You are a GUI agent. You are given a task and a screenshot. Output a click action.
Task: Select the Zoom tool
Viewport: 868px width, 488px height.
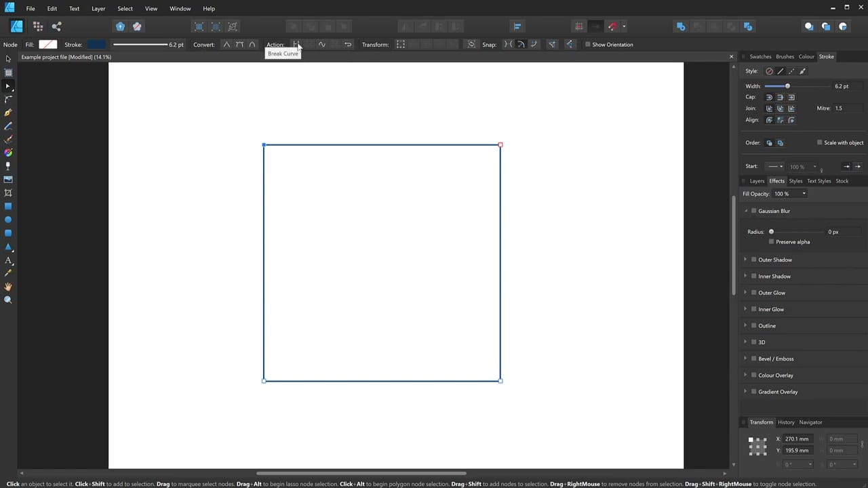coord(8,300)
